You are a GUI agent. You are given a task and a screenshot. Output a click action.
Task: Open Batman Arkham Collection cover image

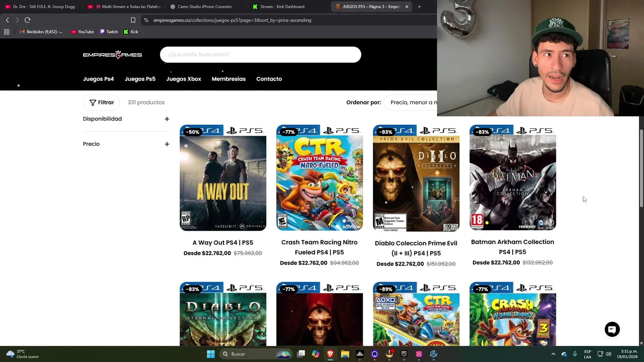(513, 178)
